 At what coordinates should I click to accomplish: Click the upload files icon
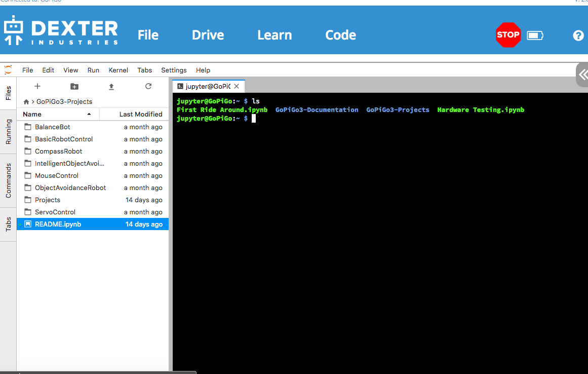(111, 87)
